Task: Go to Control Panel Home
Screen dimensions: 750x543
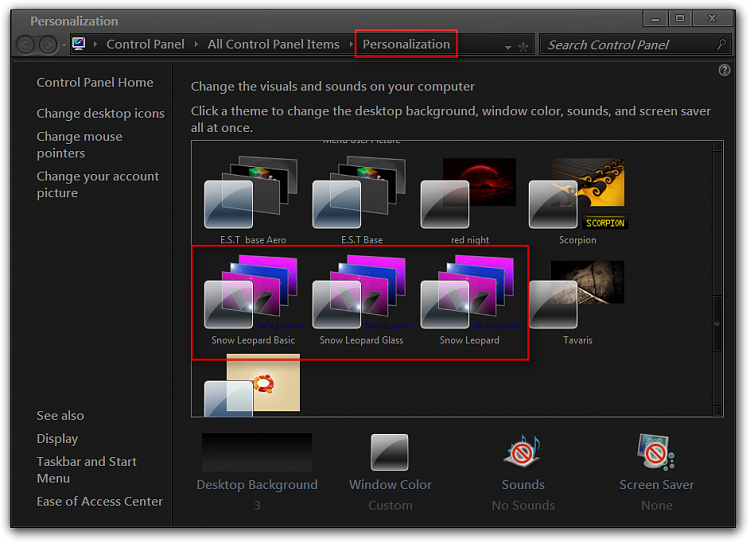Action: [95, 82]
